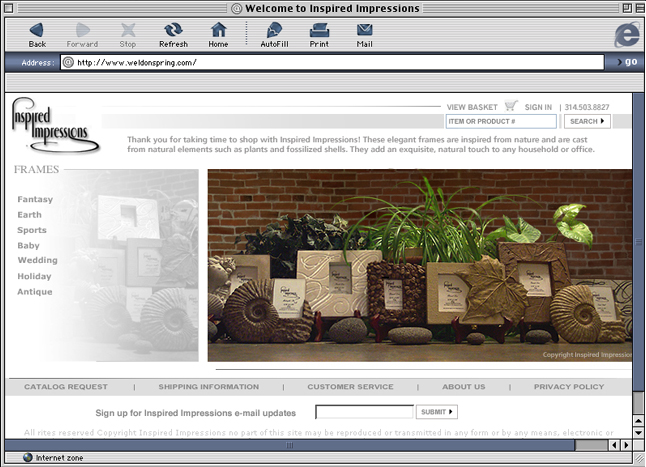
Task: Open the CUSTOMER SERVICE page
Action: coord(350,387)
